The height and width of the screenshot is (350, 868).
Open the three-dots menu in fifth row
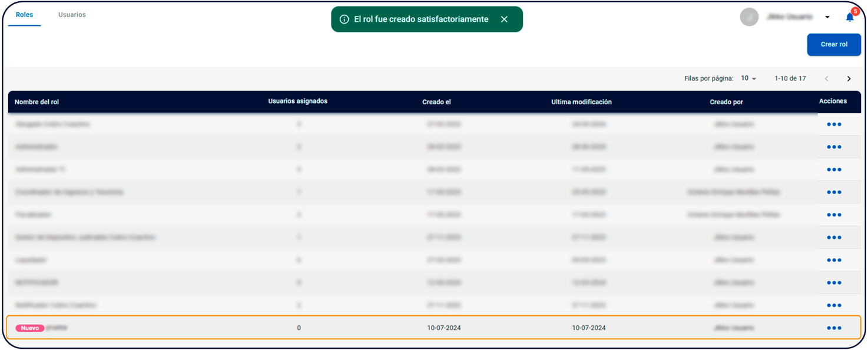pos(834,215)
